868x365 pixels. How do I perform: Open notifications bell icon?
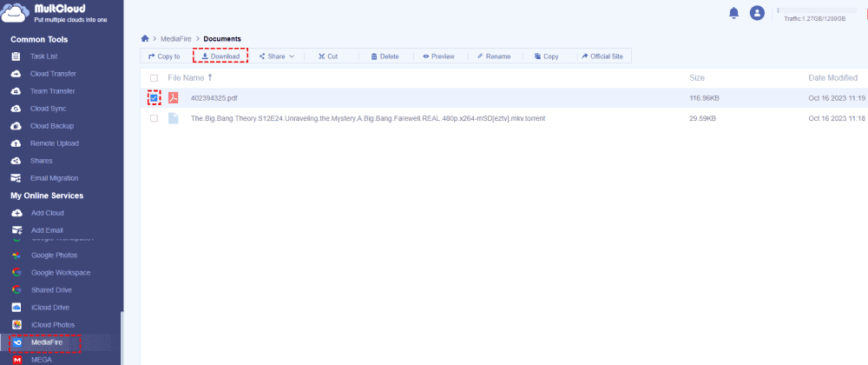click(734, 13)
